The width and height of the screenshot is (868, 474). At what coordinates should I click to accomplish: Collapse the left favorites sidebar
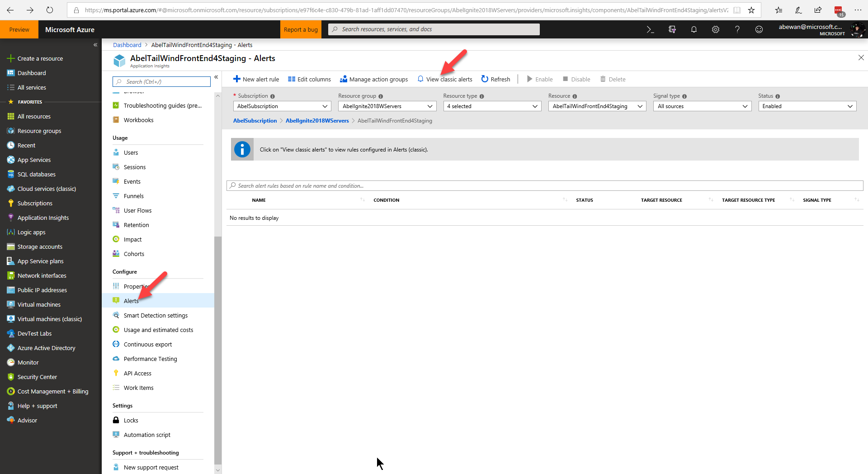pyautogui.click(x=95, y=45)
